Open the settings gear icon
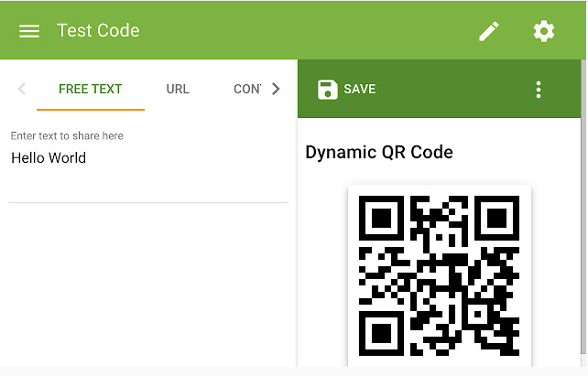This screenshot has width=588, height=376. [544, 31]
